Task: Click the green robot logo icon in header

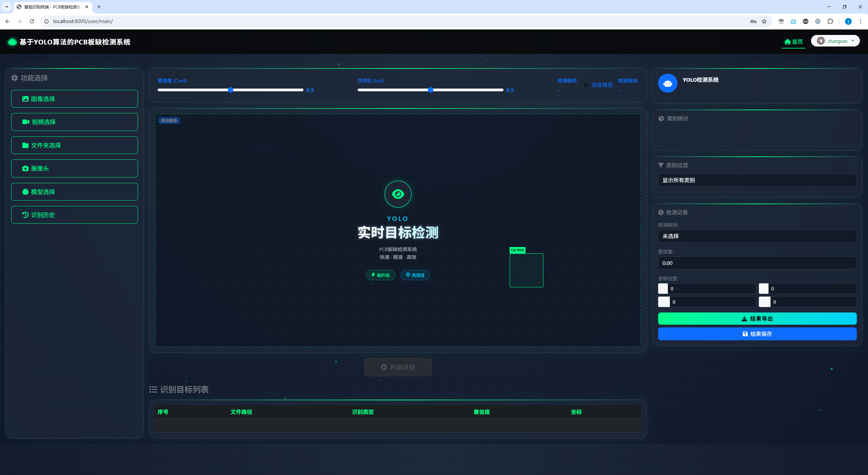Action: pos(12,42)
